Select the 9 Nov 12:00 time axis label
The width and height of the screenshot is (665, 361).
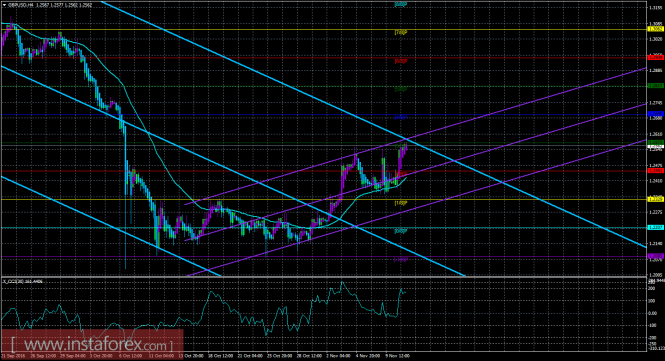point(397,356)
